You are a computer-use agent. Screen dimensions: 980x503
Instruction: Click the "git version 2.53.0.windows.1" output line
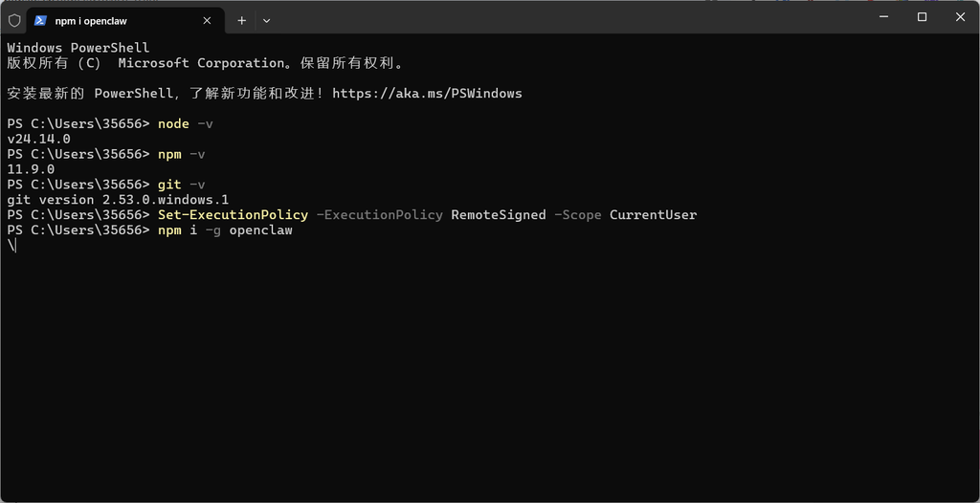click(118, 200)
